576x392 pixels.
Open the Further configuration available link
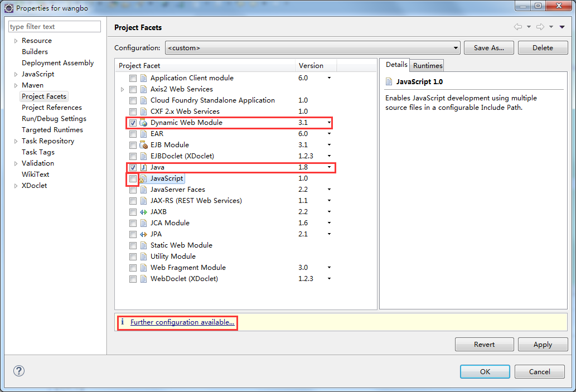[x=182, y=322]
